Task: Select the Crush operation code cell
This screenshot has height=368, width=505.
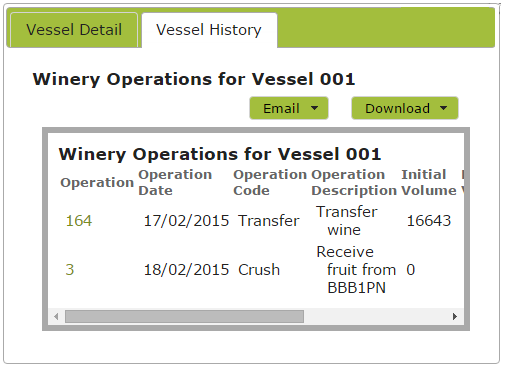Action: point(259,269)
